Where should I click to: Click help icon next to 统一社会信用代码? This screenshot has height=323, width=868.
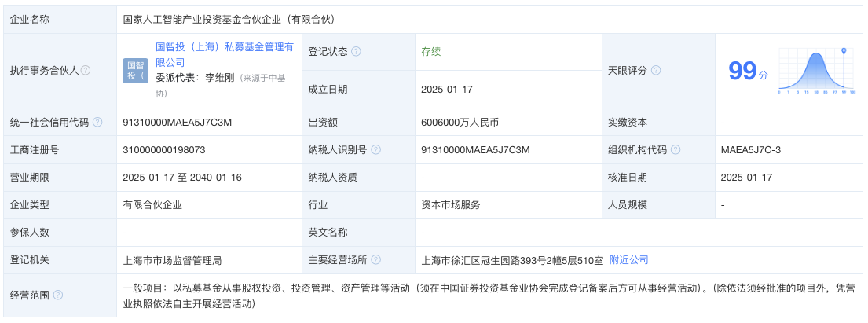(x=97, y=123)
